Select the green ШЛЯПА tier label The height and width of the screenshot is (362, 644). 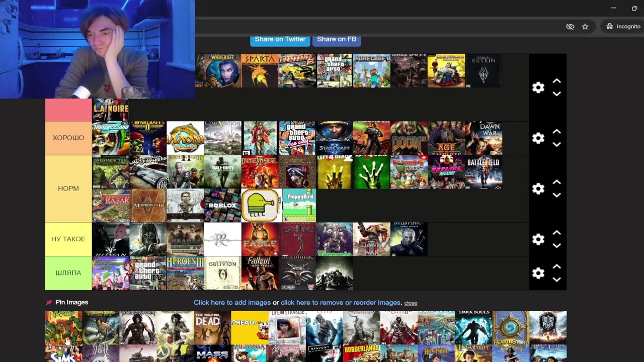tap(68, 273)
